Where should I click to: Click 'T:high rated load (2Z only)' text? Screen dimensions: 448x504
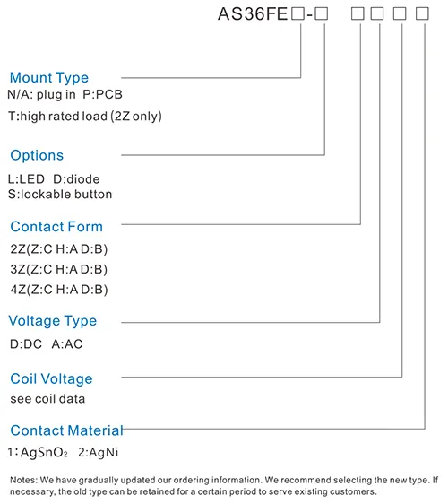85,117
